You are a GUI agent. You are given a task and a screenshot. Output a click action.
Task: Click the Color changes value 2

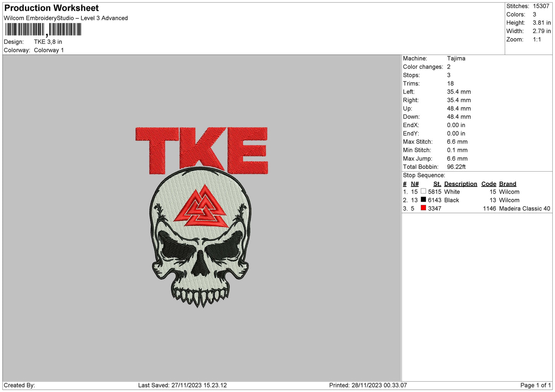[x=449, y=67]
